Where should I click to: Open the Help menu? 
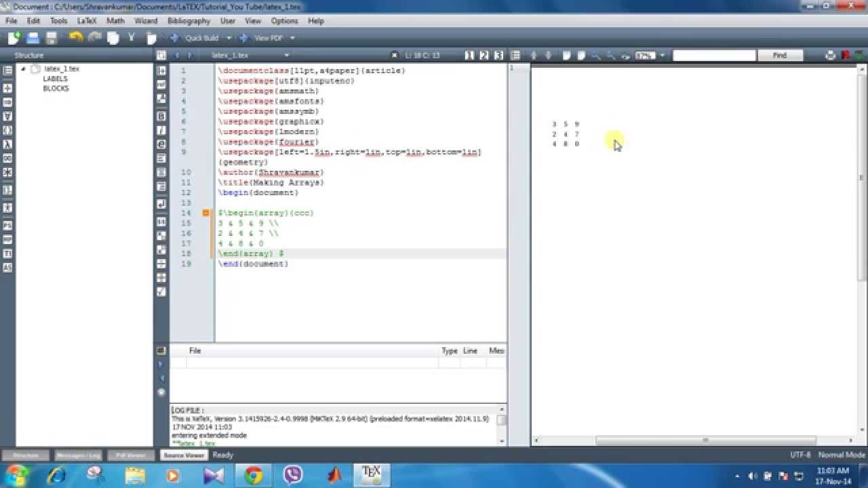[316, 21]
